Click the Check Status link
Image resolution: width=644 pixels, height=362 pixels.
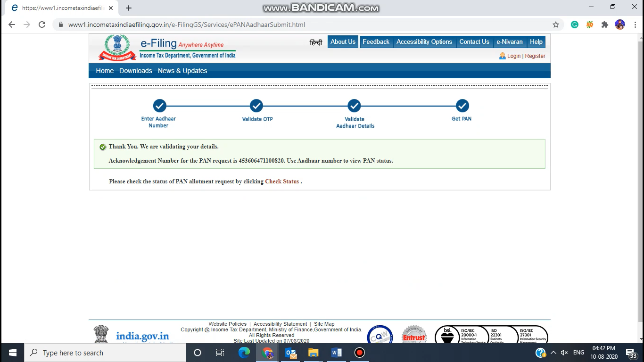281,181
